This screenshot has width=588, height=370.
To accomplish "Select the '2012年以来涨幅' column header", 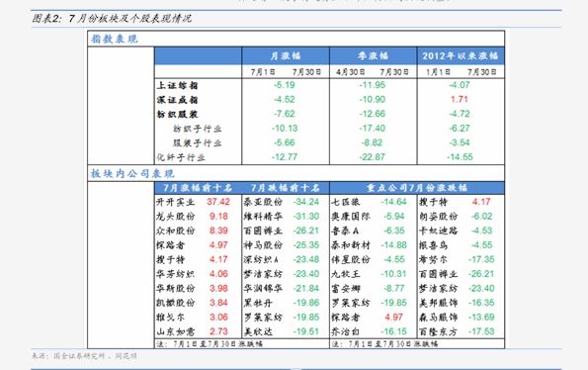I will pos(461,56).
